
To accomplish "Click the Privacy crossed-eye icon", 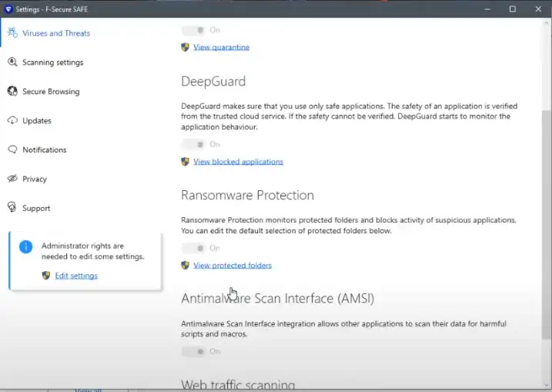I will pyautogui.click(x=12, y=179).
